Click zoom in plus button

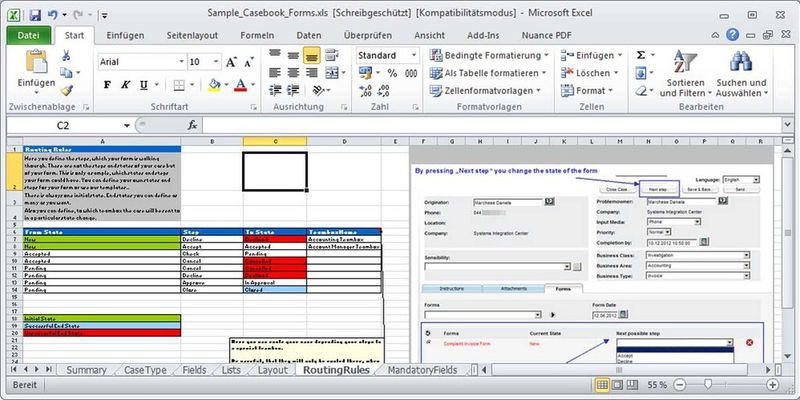[773, 385]
